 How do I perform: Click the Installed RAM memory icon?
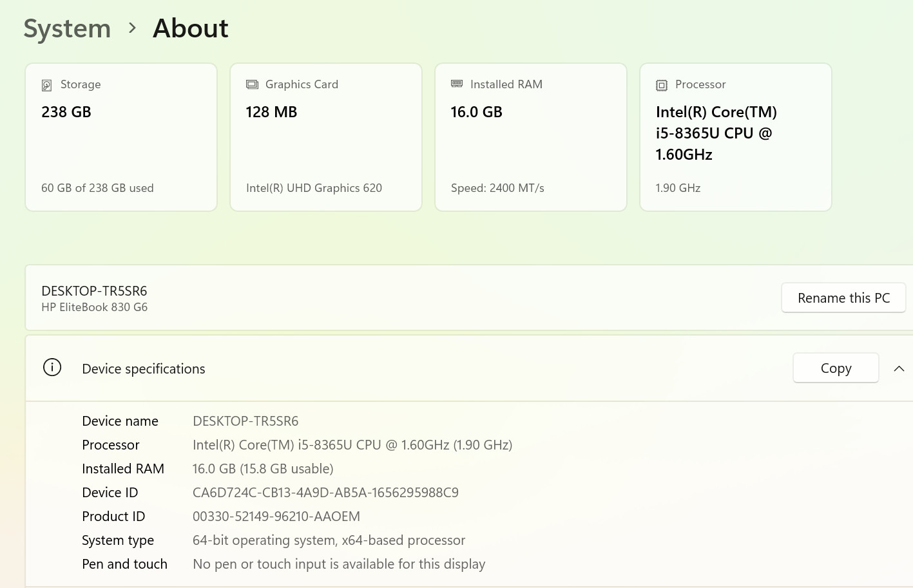point(457,84)
